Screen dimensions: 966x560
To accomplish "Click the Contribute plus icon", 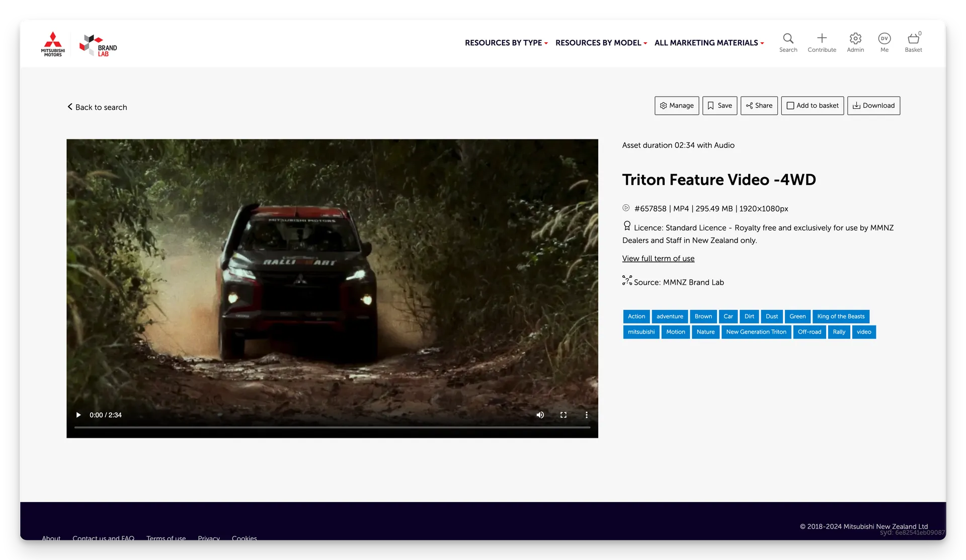I will pyautogui.click(x=822, y=42).
